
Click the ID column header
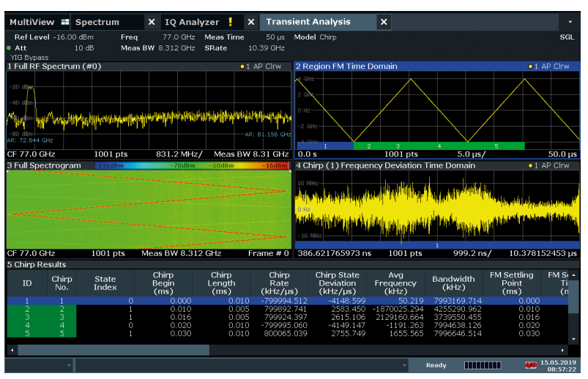click(27, 283)
